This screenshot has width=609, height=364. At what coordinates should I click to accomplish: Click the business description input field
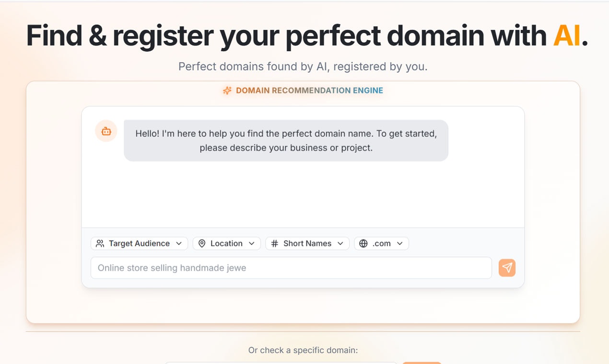coord(291,268)
